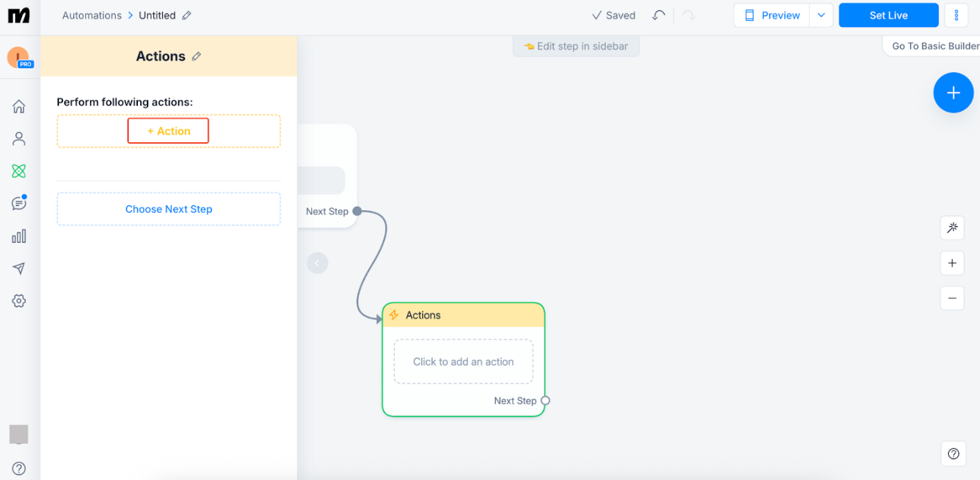Screen dimensions: 980x480
Task: Select the green Automation flow icon
Action: [19, 171]
